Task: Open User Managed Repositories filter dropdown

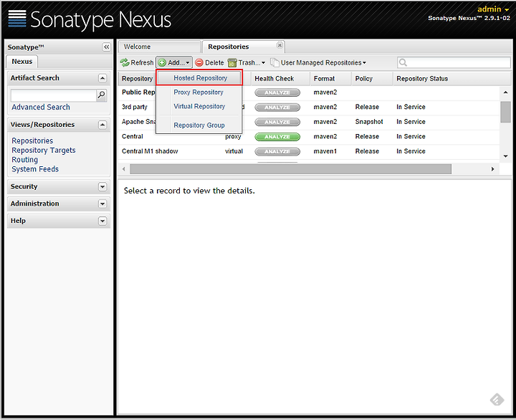Action: (318, 62)
